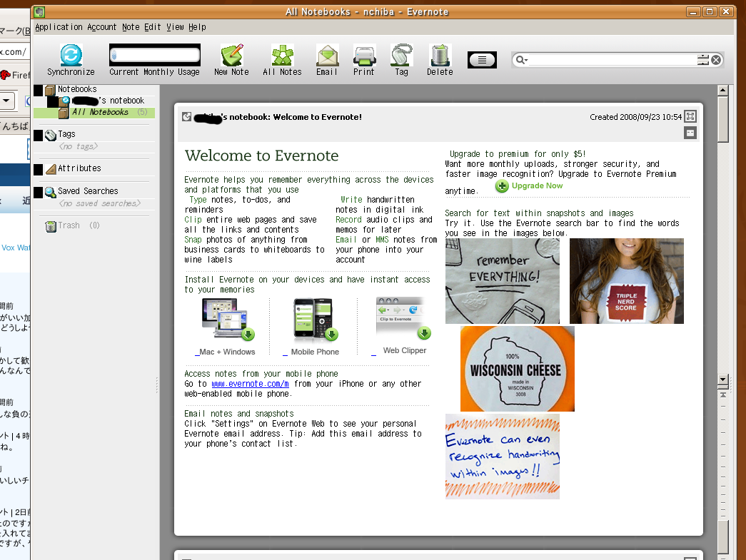The width and height of the screenshot is (746, 560).
Task: Select the user's notebook entry
Action: 102,101
